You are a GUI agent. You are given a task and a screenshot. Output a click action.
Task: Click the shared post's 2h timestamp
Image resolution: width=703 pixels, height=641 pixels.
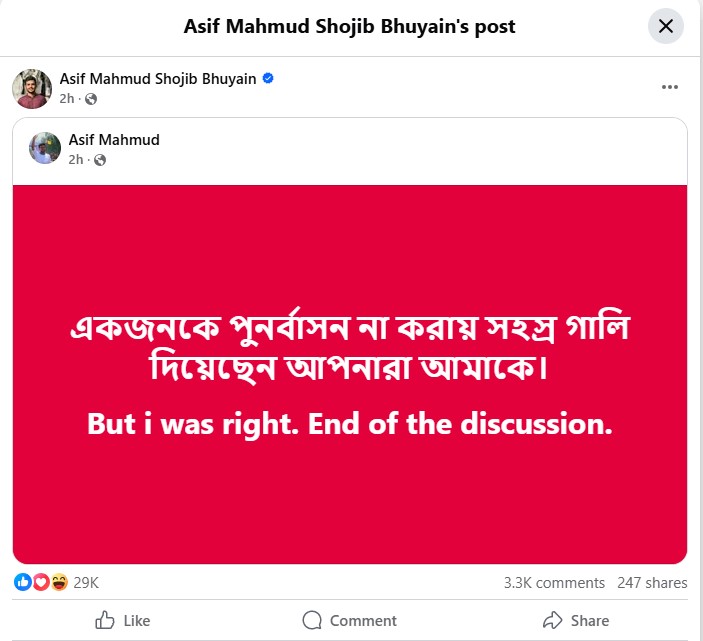pyautogui.click(x=76, y=160)
